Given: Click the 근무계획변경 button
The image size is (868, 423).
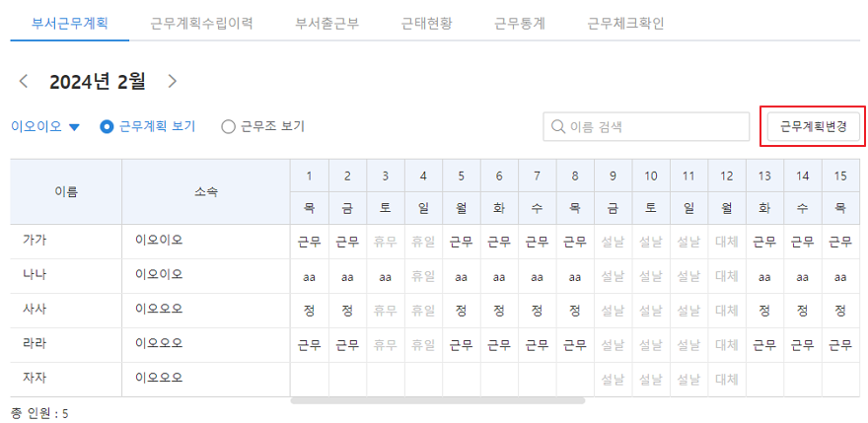Looking at the screenshot, I should 813,127.
